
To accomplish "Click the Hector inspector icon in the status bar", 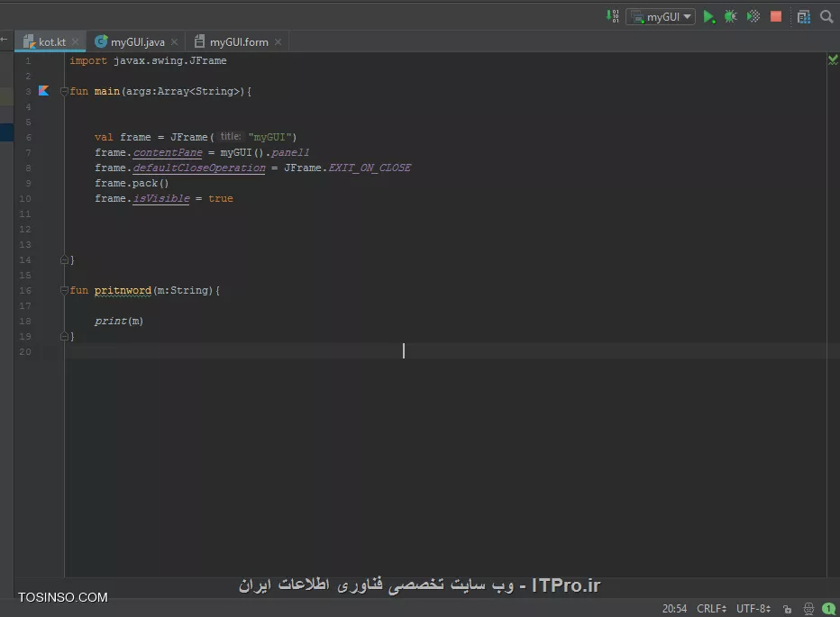I will click(808, 609).
